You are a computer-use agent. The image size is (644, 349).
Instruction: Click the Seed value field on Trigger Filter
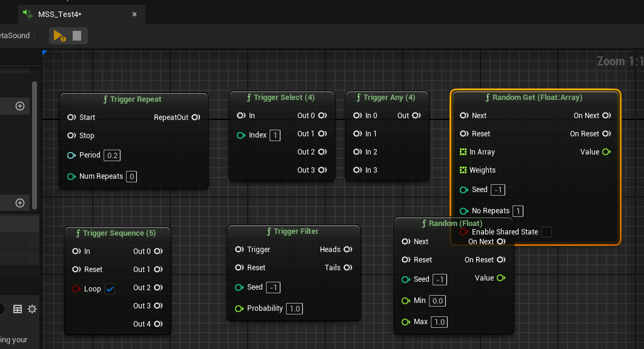pyautogui.click(x=273, y=287)
